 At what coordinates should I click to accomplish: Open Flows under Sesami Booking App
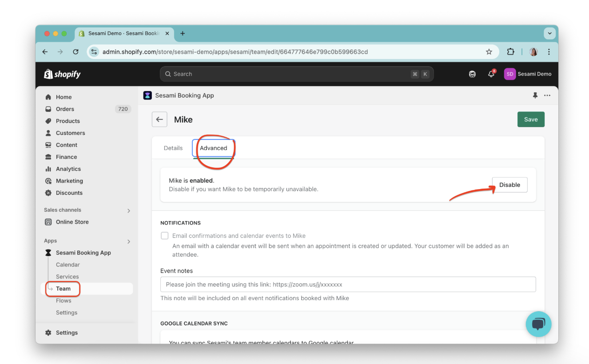pyautogui.click(x=64, y=301)
